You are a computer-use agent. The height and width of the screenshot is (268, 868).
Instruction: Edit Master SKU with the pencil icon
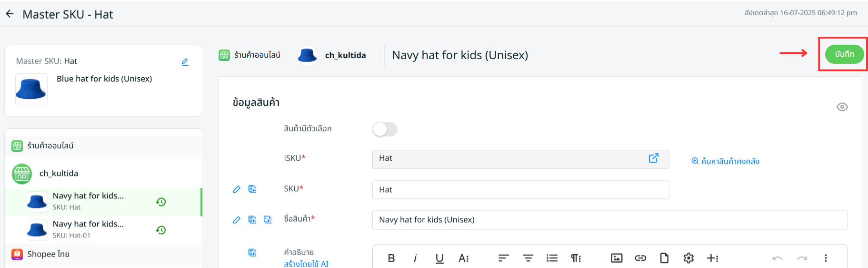click(185, 62)
